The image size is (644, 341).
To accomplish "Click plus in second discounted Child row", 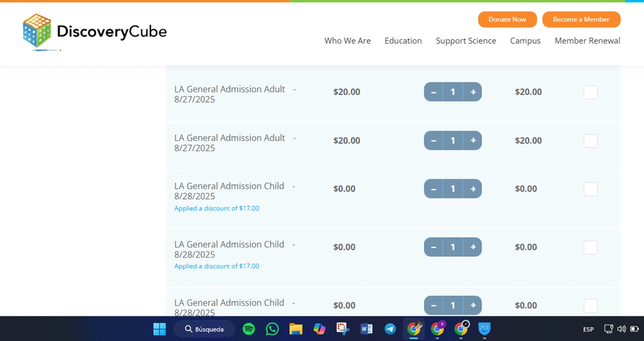I will point(473,247).
